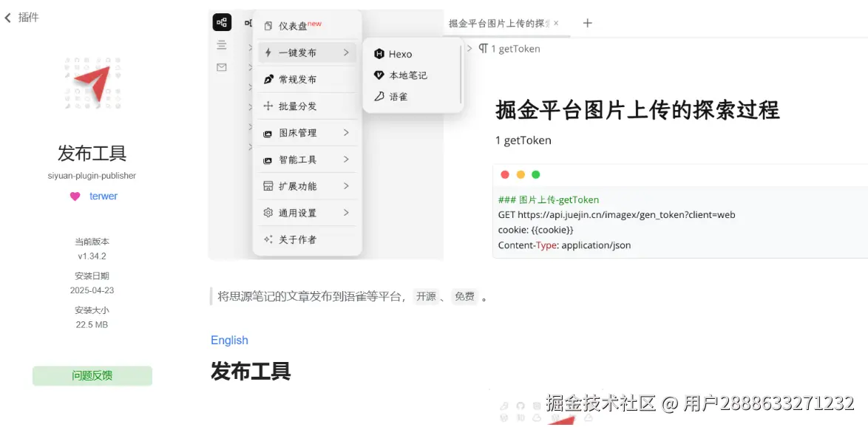Click the 仪表盘 clipboard icon
Screen dimensions: 868x427
(268, 26)
